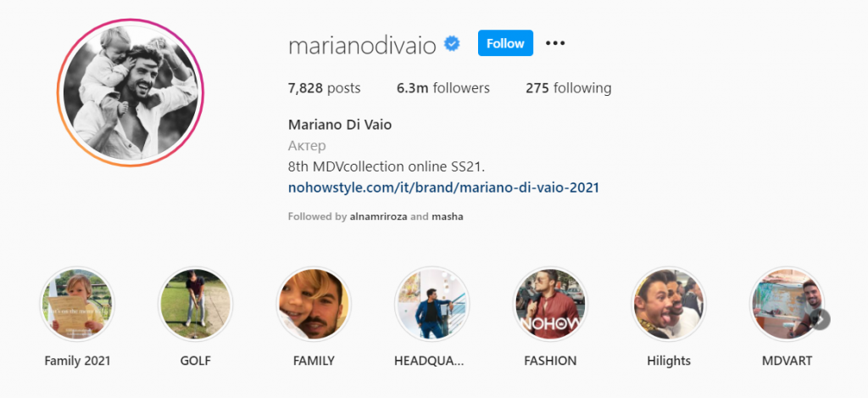View profile picture story ring
This screenshot has width=868, height=398.
(x=130, y=92)
